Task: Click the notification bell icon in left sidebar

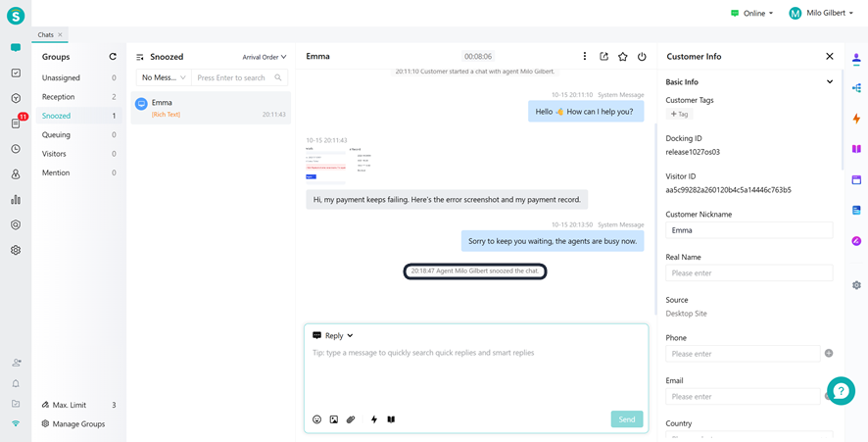Action: tap(16, 383)
